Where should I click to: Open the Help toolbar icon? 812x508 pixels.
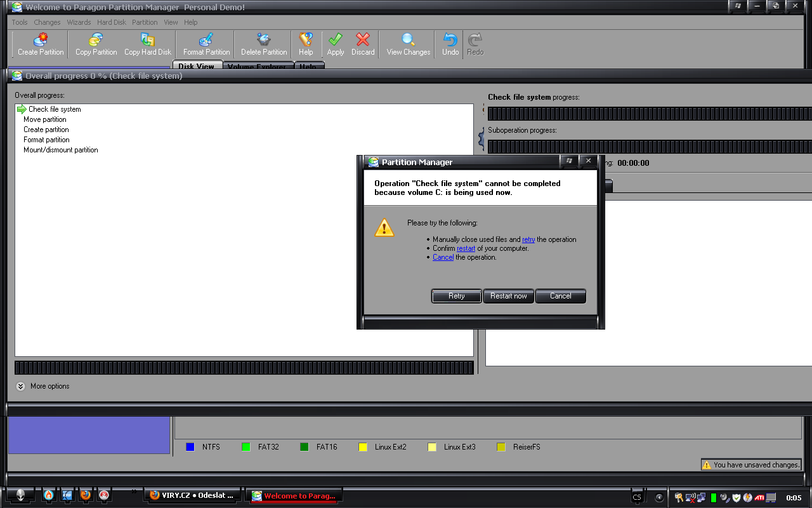click(306, 41)
